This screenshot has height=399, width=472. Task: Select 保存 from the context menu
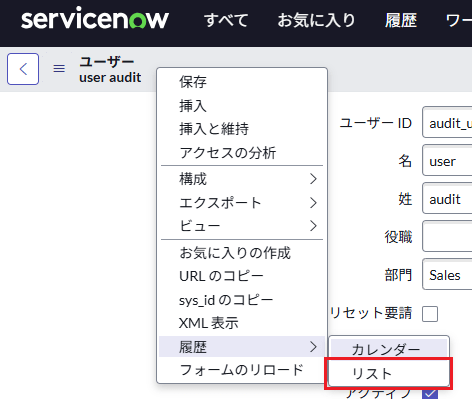242,82
